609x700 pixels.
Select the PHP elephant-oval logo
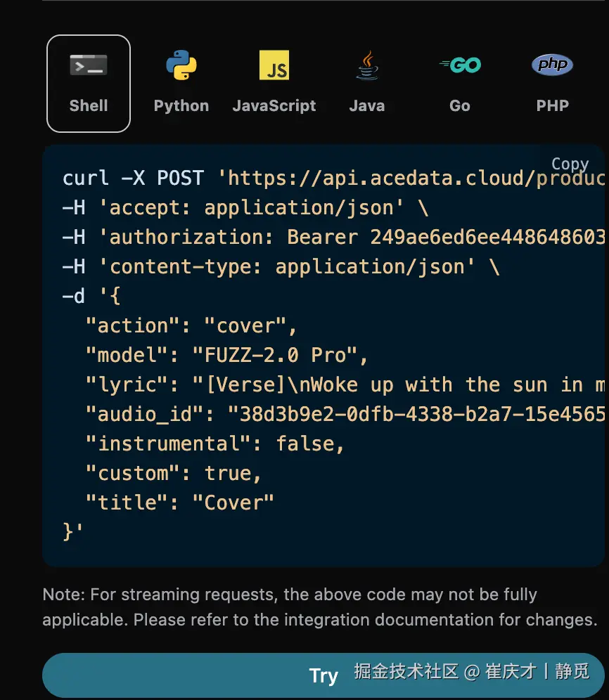(x=553, y=65)
